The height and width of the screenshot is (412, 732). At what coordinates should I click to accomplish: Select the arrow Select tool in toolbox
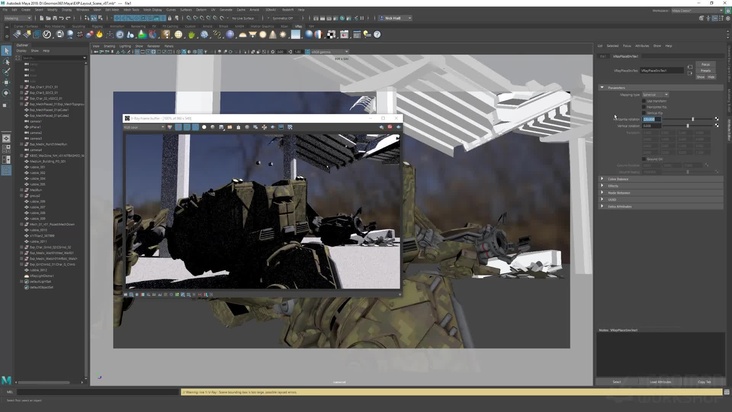[6, 50]
